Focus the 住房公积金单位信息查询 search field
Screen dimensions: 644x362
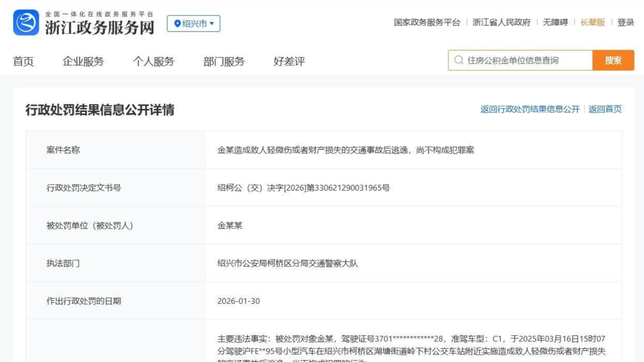[x=525, y=61]
